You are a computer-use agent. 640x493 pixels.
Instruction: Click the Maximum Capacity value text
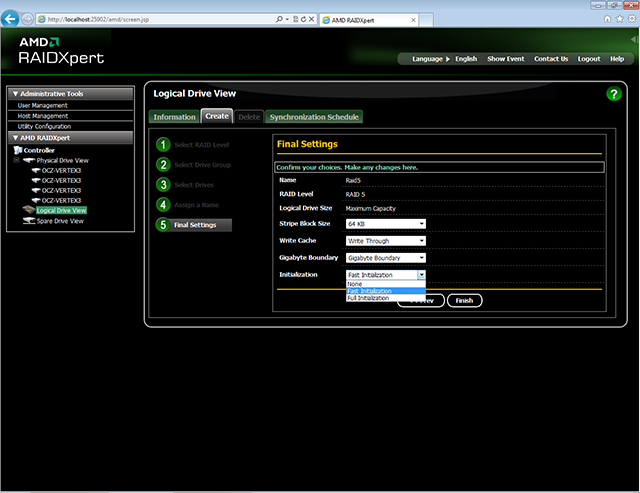[371, 209]
